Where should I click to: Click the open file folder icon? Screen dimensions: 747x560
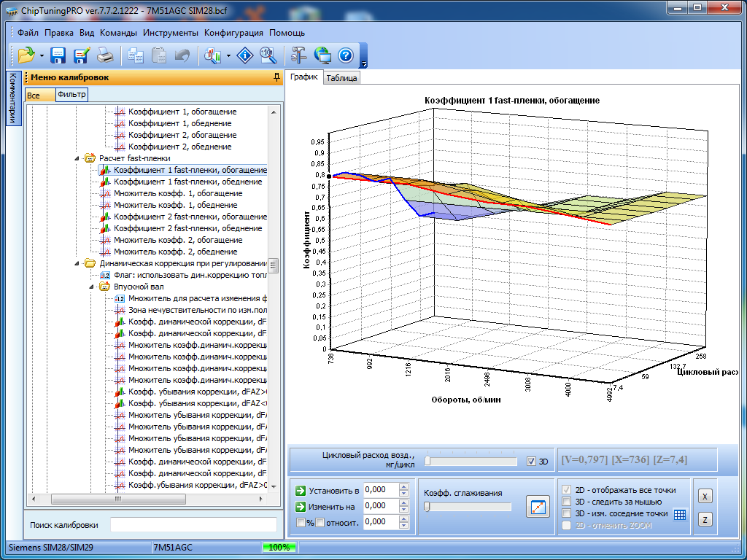(x=26, y=55)
